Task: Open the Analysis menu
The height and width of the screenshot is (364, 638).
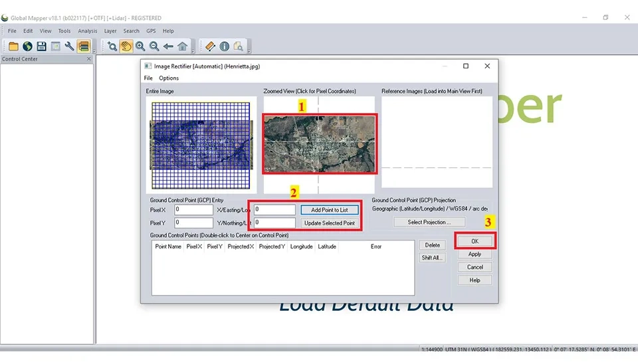Action: coord(87,31)
